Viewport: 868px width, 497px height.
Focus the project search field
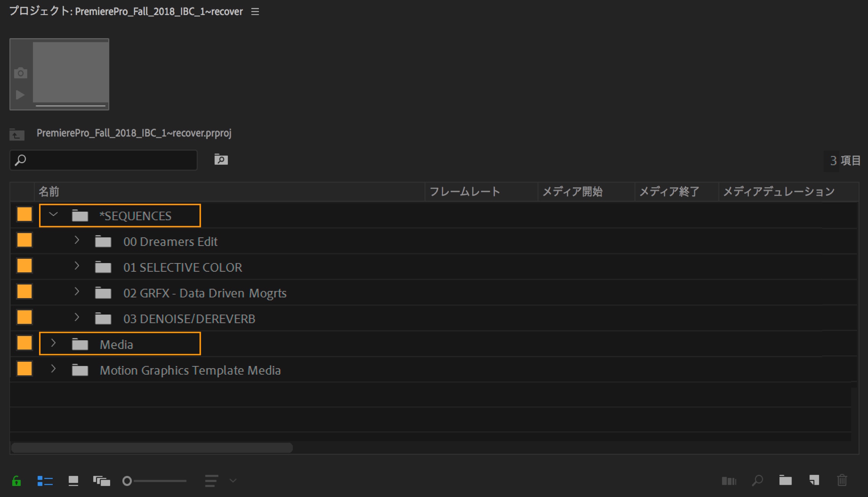[x=104, y=160]
